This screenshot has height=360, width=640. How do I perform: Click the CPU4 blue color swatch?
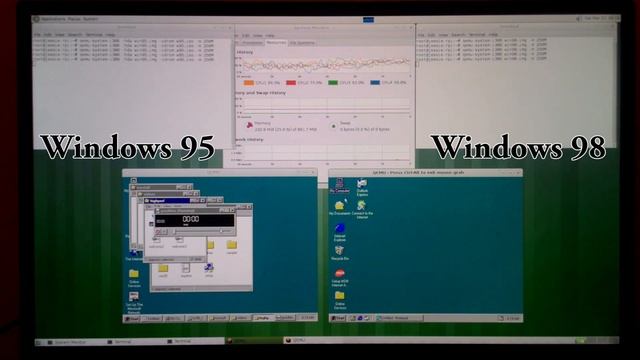(375, 82)
